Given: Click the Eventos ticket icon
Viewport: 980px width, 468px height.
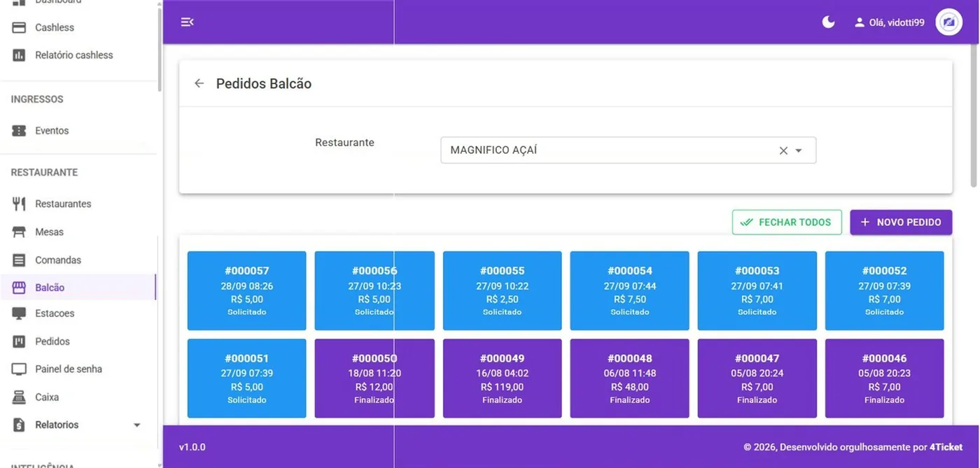Looking at the screenshot, I should (20, 131).
